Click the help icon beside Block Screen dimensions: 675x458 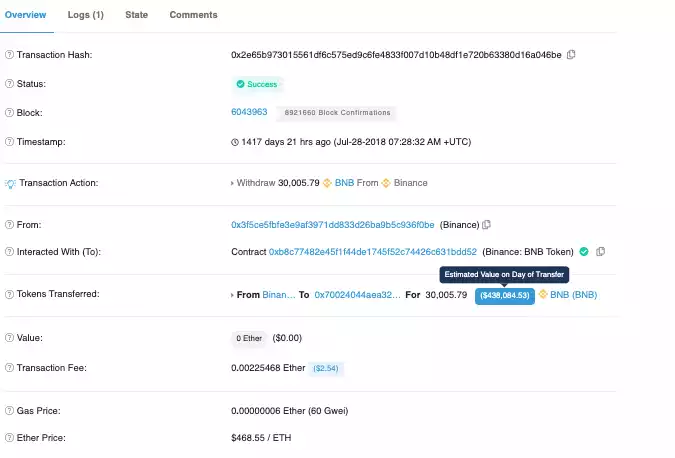click(x=9, y=113)
